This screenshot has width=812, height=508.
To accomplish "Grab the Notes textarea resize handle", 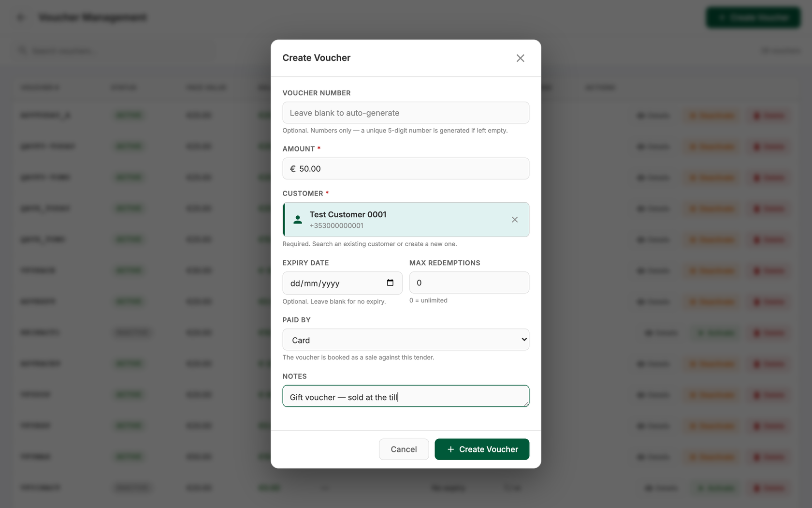I will 525,403.
